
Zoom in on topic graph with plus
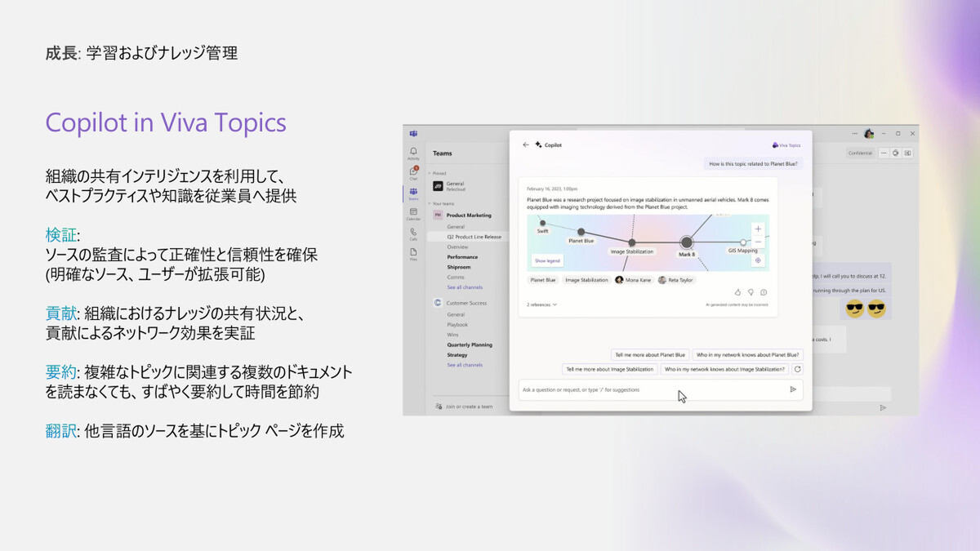pos(758,229)
